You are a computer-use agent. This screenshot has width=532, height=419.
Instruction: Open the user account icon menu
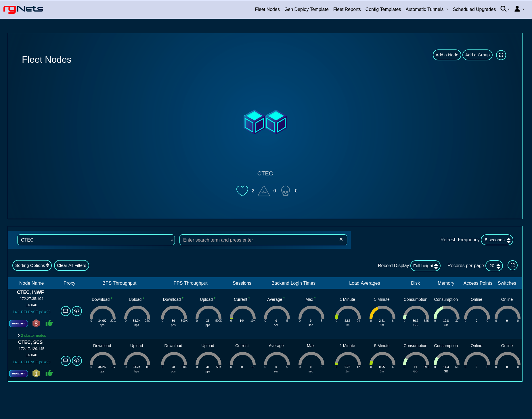(519, 9)
